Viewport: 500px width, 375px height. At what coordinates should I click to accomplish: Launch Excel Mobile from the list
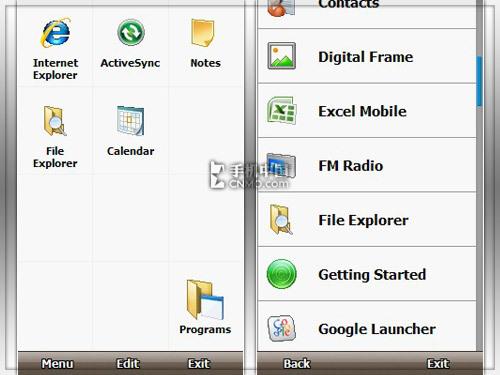pos(367,111)
